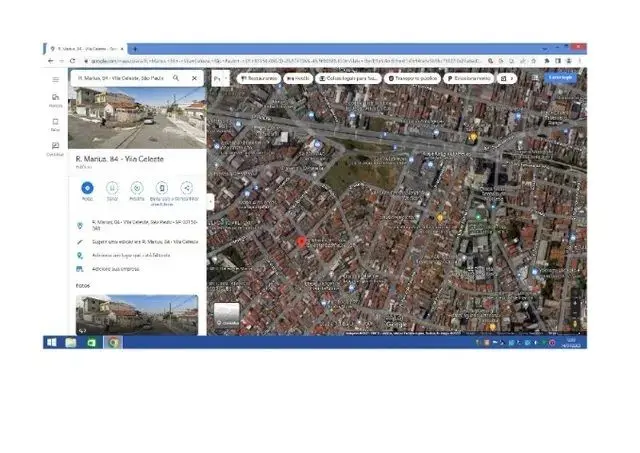Screen dimensions: 640x453
Task: Click the search magnifier icon
Action: tap(176, 77)
